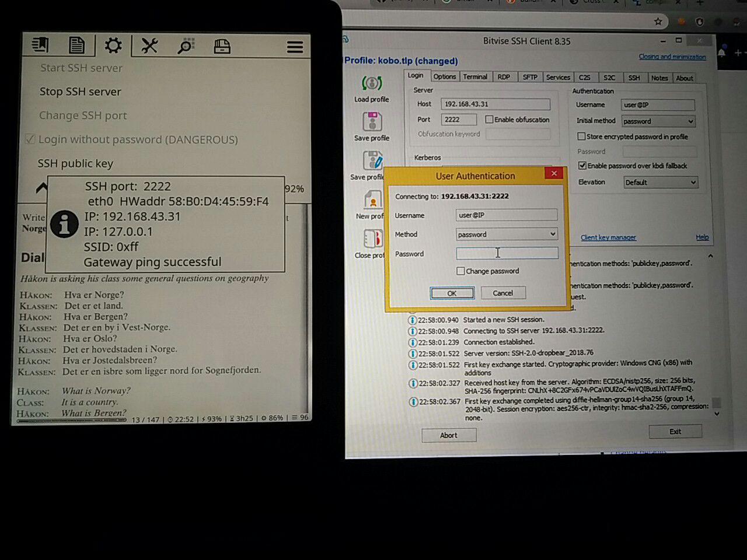Switch to the SFTP tab

(530, 76)
